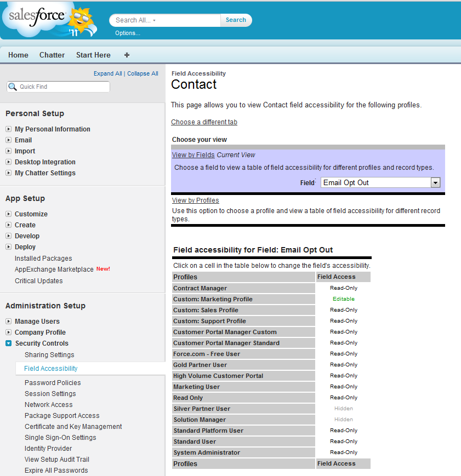Click View by Profiles link
461x476 pixels.
point(195,200)
